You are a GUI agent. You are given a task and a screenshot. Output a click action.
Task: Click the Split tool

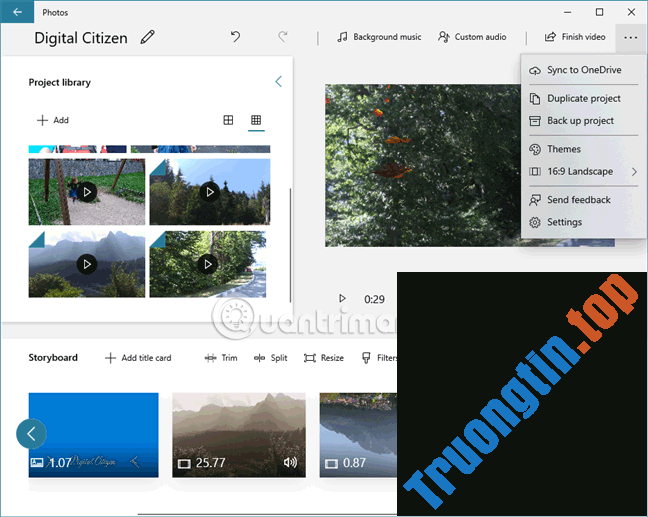pyautogui.click(x=271, y=358)
